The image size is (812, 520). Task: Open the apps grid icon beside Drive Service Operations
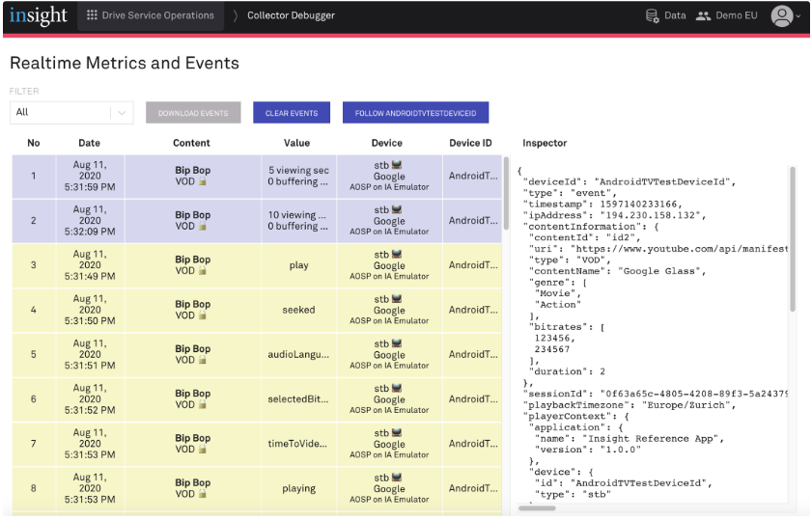tap(92, 15)
